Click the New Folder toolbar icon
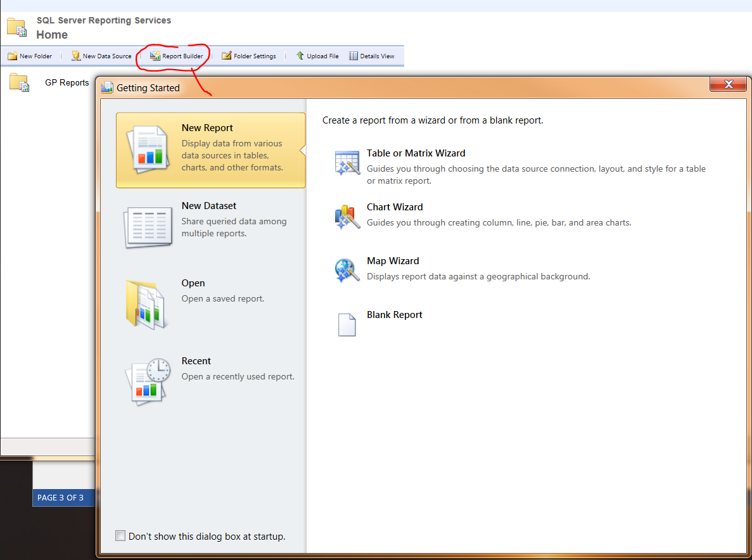 (x=13, y=56)
